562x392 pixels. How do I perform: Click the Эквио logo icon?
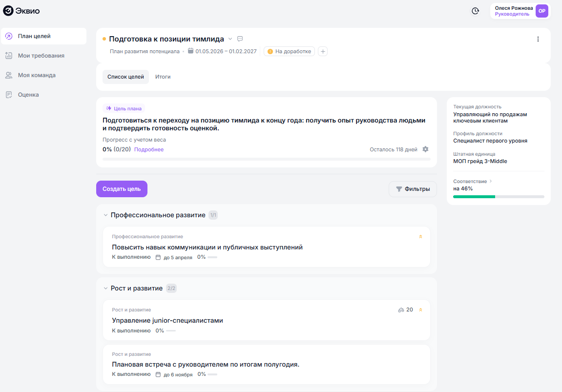[8, 11]
